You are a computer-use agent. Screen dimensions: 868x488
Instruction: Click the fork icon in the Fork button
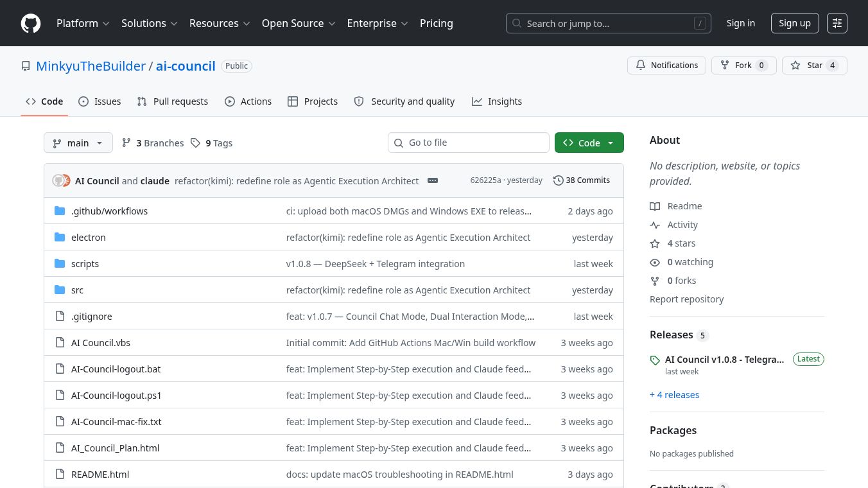click(x=725, y=65)
